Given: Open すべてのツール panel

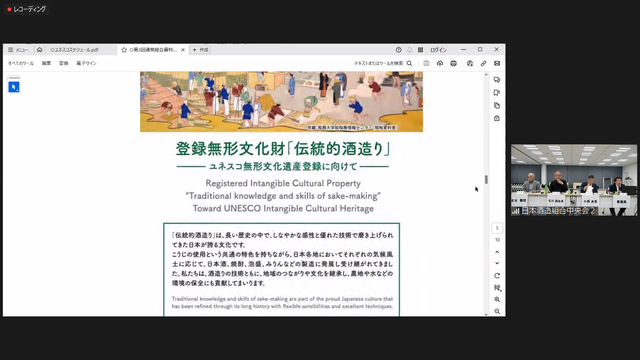Looking at the screenshot, I should coord(21,63).
